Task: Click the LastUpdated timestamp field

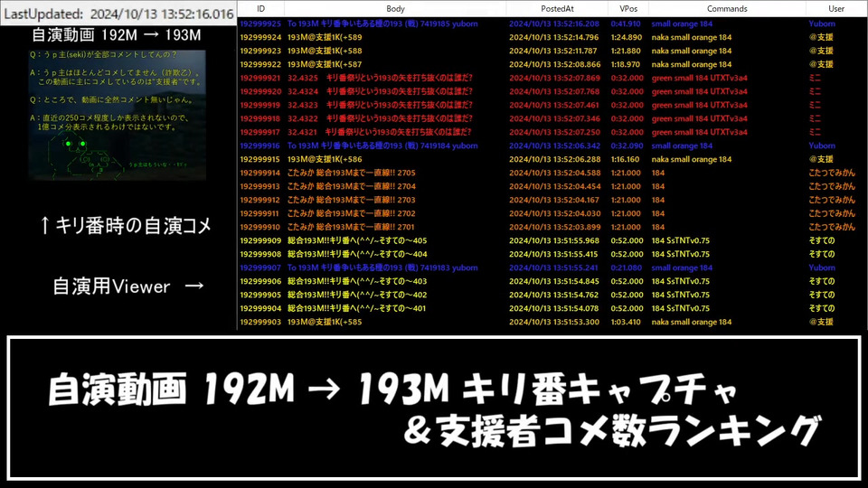Action: 118,14
